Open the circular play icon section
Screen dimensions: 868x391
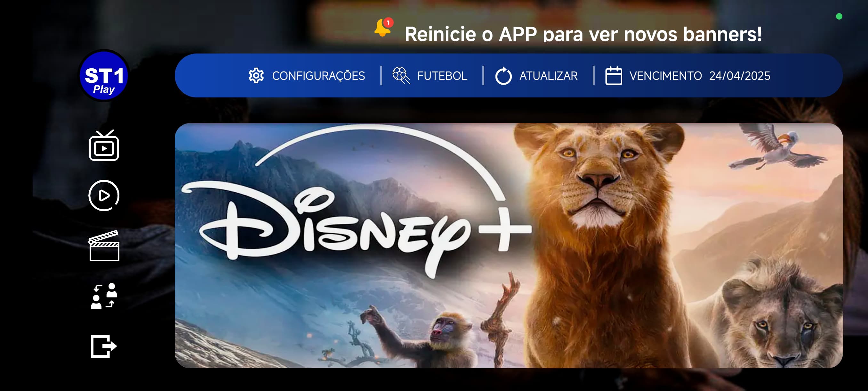point(104,195)
